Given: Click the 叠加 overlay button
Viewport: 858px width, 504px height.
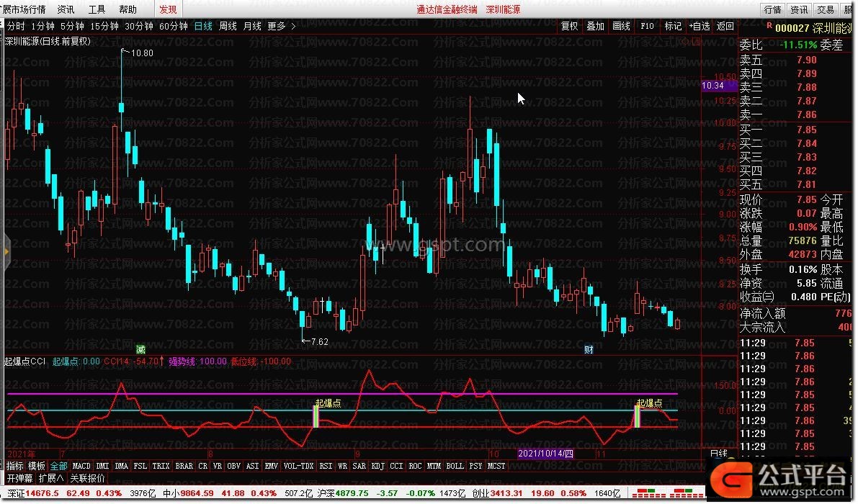Looking at the screenshot, I should coord(595,26).
